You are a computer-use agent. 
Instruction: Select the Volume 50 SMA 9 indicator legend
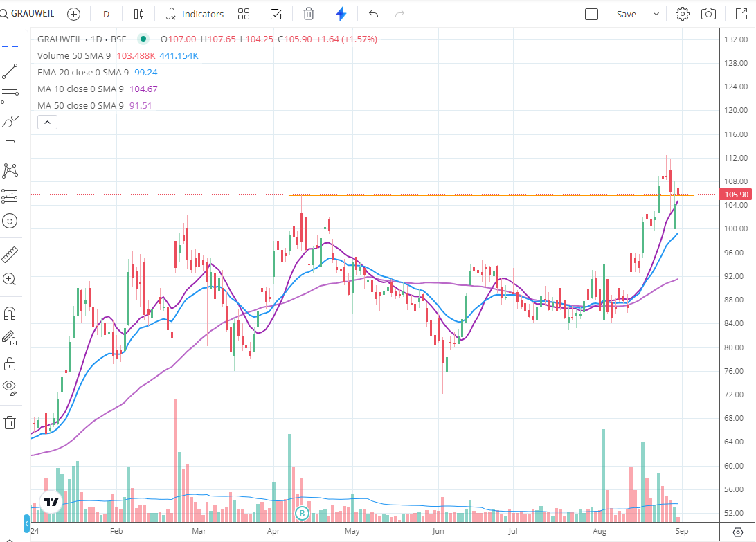coord(74,56)
